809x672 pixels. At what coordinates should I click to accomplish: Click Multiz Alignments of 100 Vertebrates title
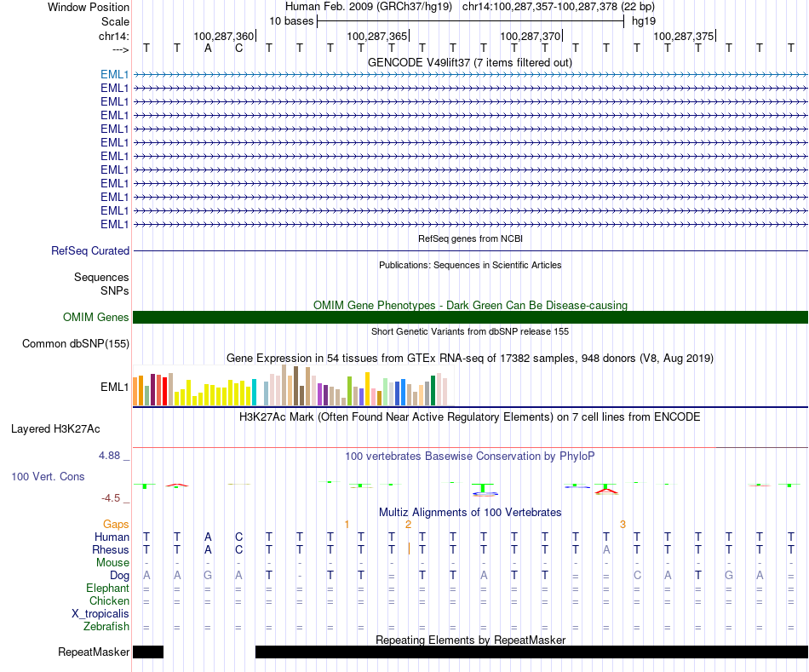coord(470,513)
